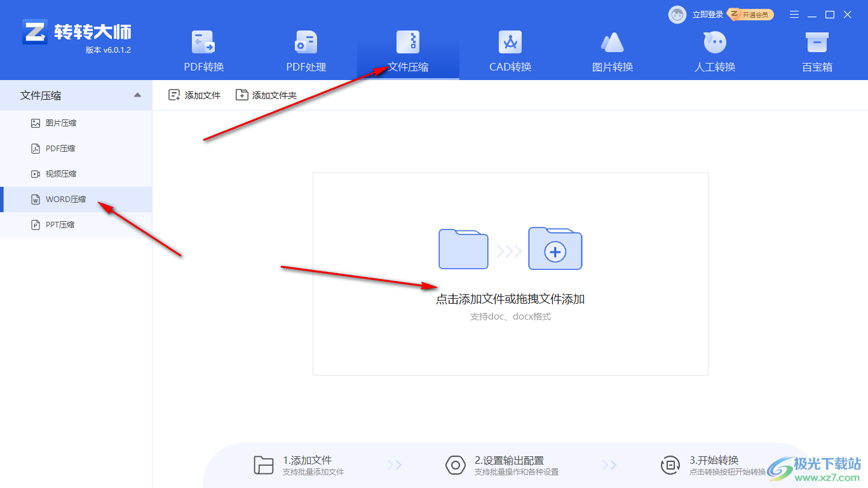Viewport: 868px width, 488px height.
Task: Close the 转转大师 window
Action: coord(848,15)
